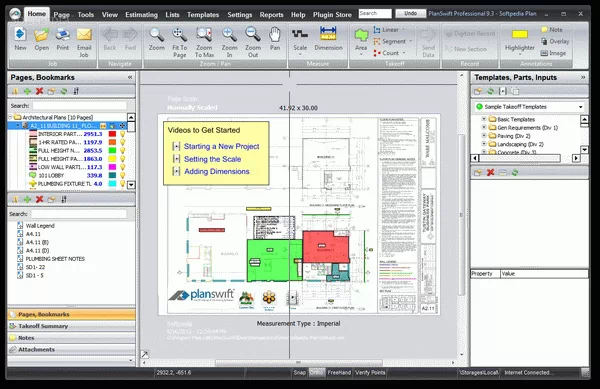Image resolution: width=600 pixels, height=389 pixels.
Task: Open Setting the Scale video link
Action: (212, 159)
